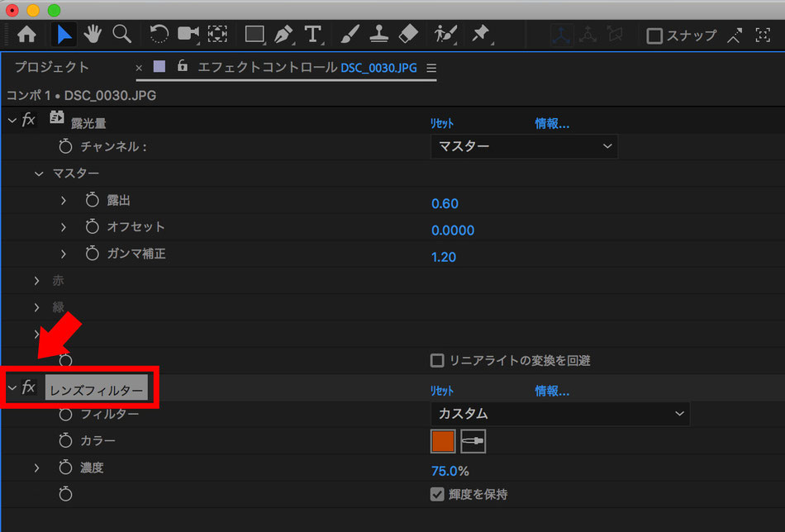
Task: Collapse the マスター group
Action: pyautogui.click(x=39, y=173)
